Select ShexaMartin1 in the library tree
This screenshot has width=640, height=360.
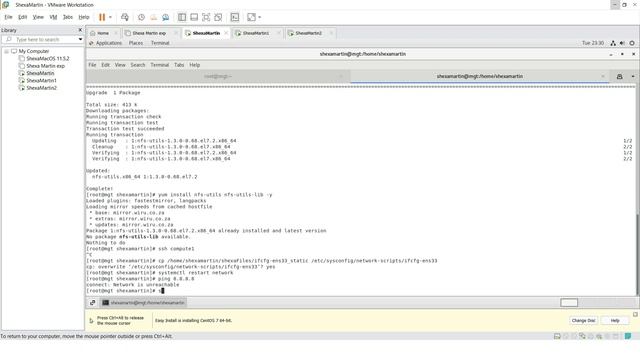(41, 81)
